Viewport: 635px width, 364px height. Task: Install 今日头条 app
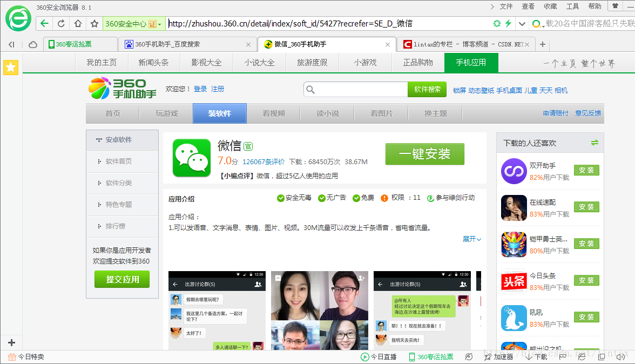pyautogui.click(x=586, y=280)
